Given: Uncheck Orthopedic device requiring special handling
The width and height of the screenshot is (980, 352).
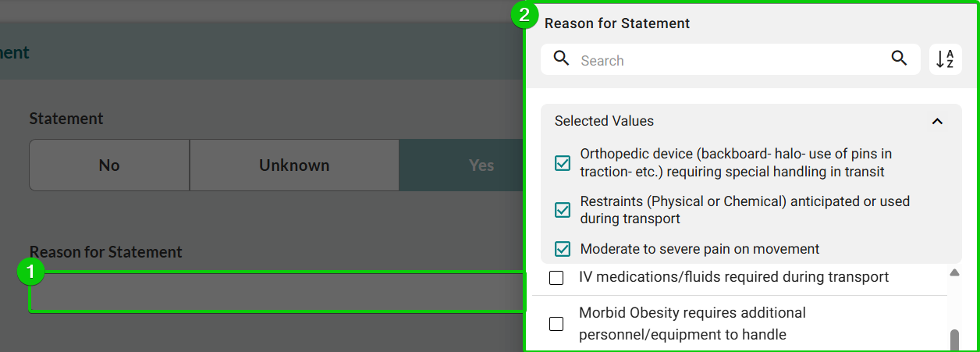Looking at the screenshot, I should [x=563, y=163].
